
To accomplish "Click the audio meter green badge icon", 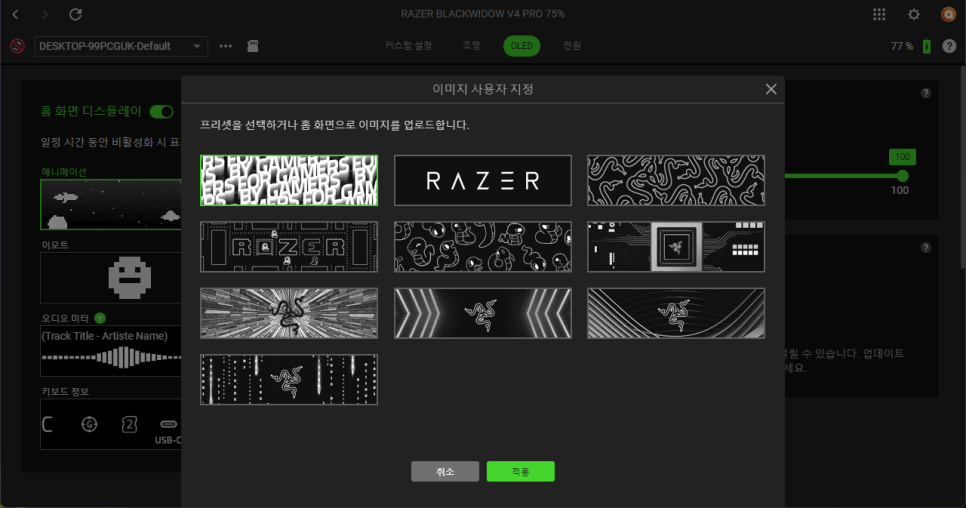I will click(100, 318).
